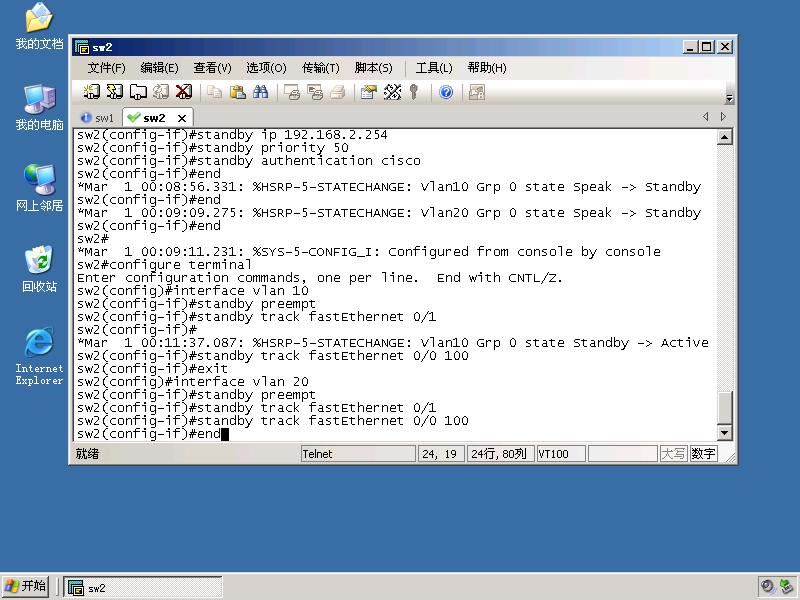Select 我的电脑 desktop icon

(x=39, y=107)
